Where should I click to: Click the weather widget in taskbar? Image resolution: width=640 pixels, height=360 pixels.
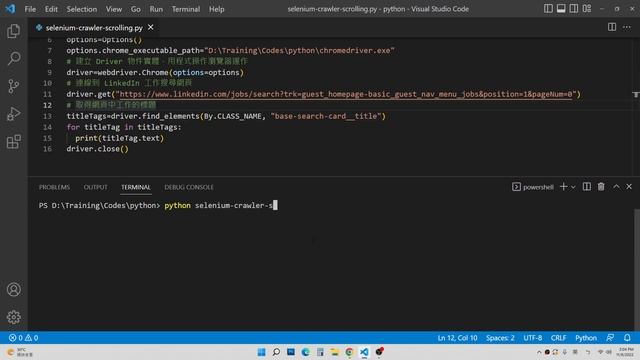tap(19, 352)
